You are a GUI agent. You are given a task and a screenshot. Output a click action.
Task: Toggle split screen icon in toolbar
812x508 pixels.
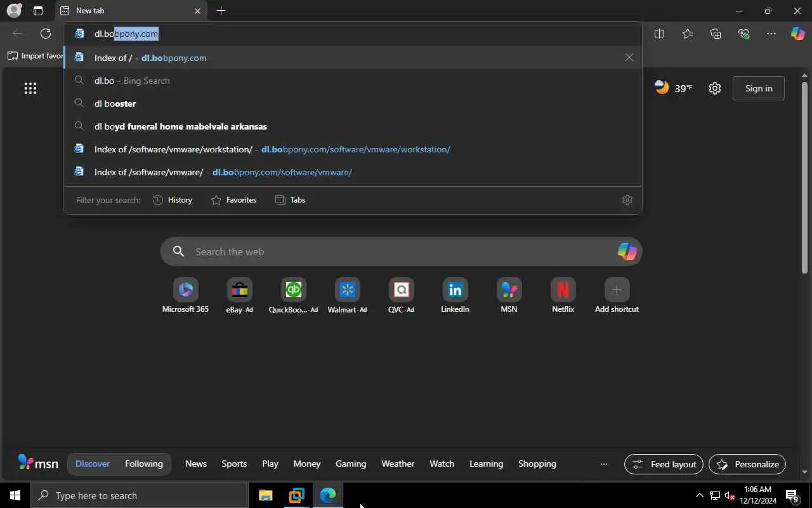(659, 34)
